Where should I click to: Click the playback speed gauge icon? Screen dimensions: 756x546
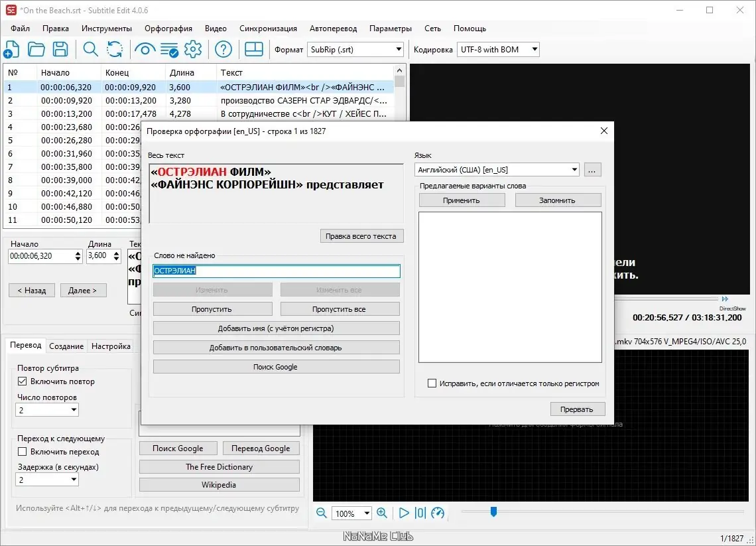pyautogui.click(x=438, y=513)
